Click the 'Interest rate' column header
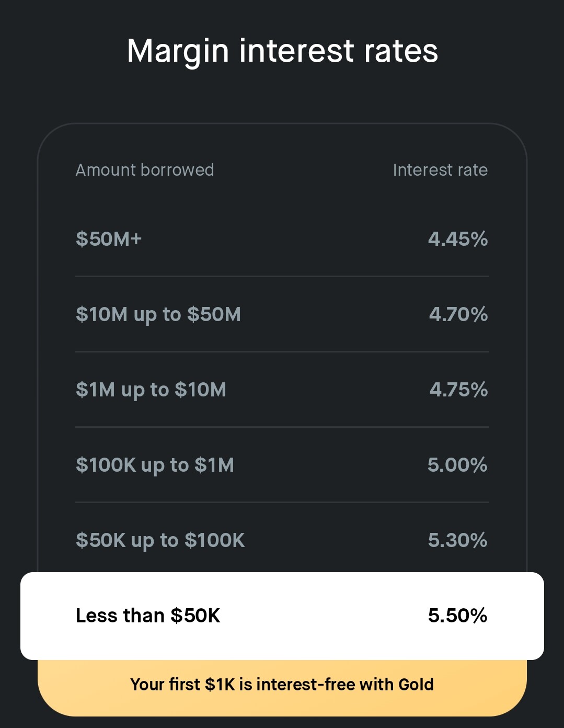This screenshot has width=564, height=728. (440, 170)
